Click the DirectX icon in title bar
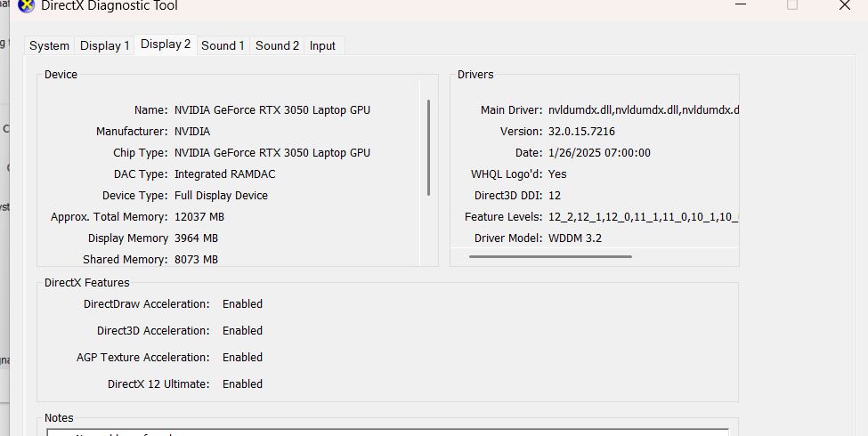868x436 pixels. pos(27,5)
